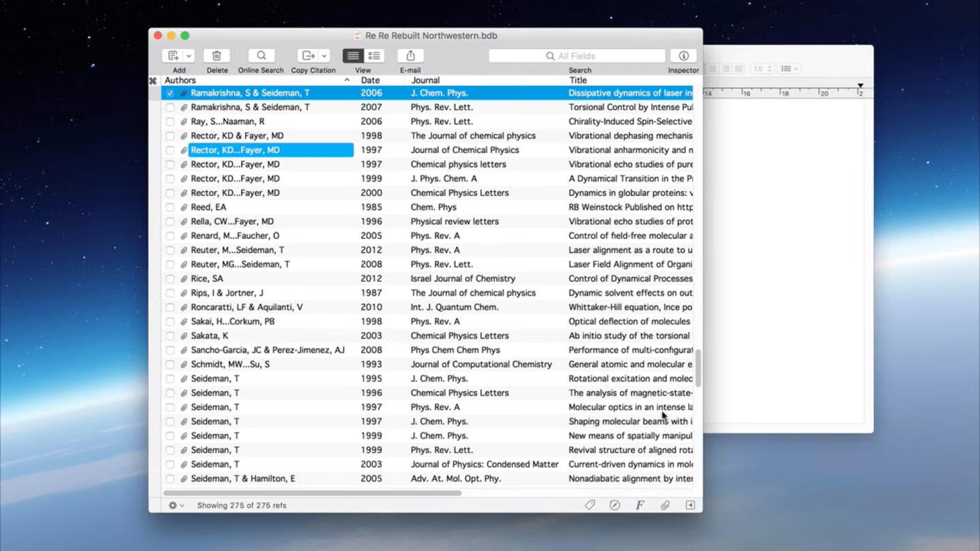The width and height of the screenshot is (980, 551).
Task: Click the paperclip attachments icon at bottom
Action: pyautogui.click(x=665, y=505)
